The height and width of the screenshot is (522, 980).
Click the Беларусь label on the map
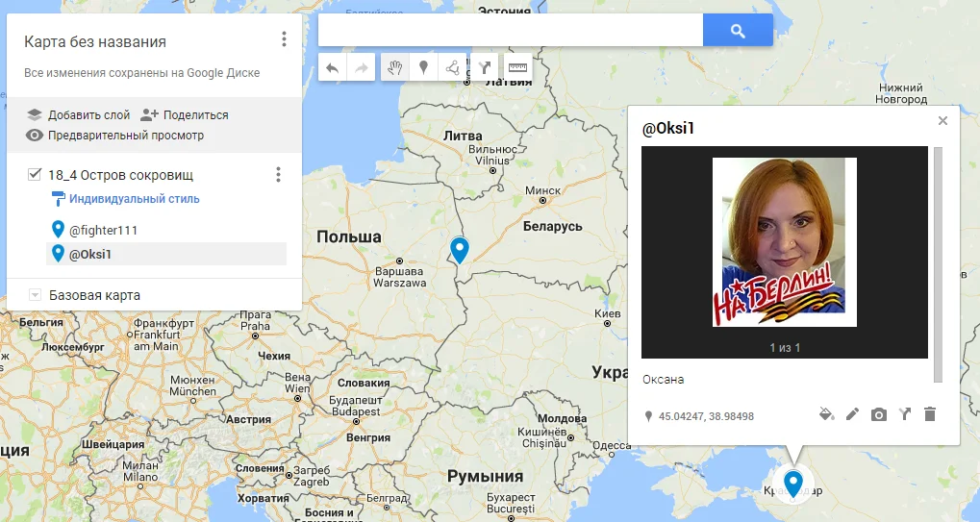552,226
